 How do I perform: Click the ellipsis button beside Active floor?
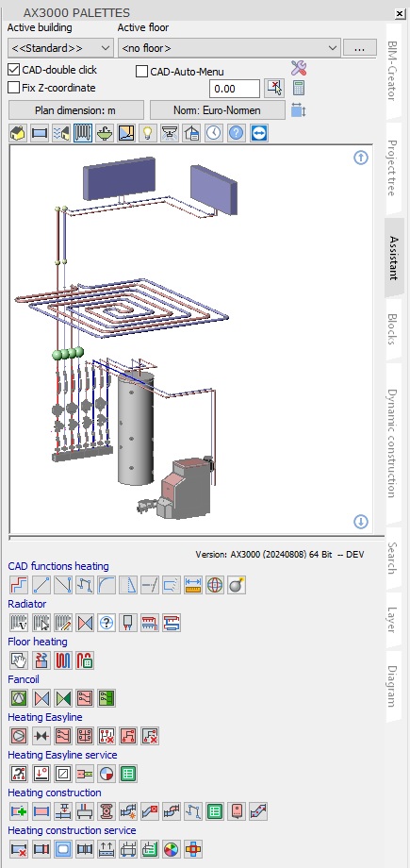pos(360,48)
